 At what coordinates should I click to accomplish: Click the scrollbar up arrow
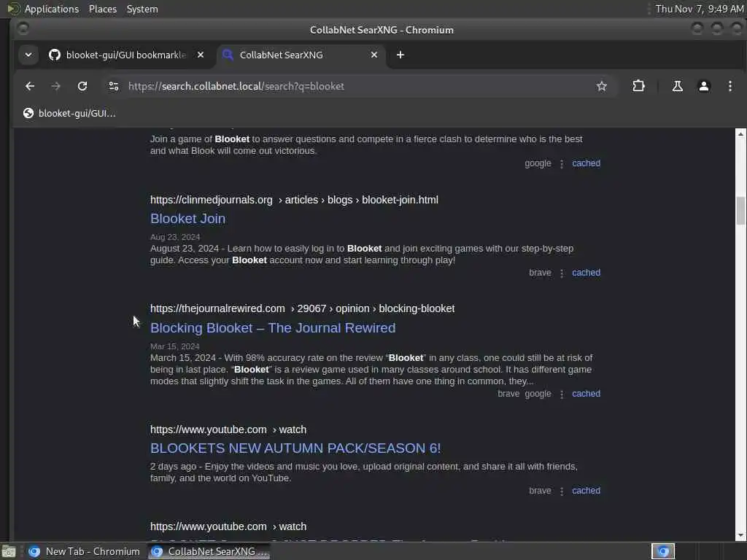point(740,134)
